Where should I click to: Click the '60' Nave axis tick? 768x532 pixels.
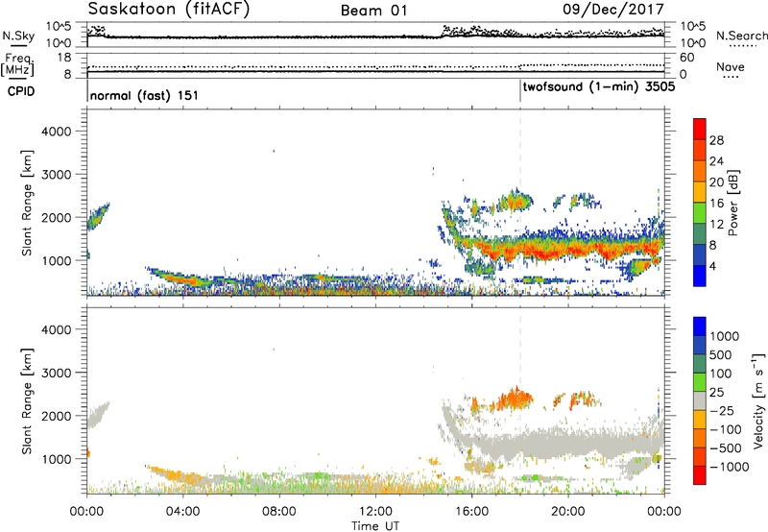(687, 58)
